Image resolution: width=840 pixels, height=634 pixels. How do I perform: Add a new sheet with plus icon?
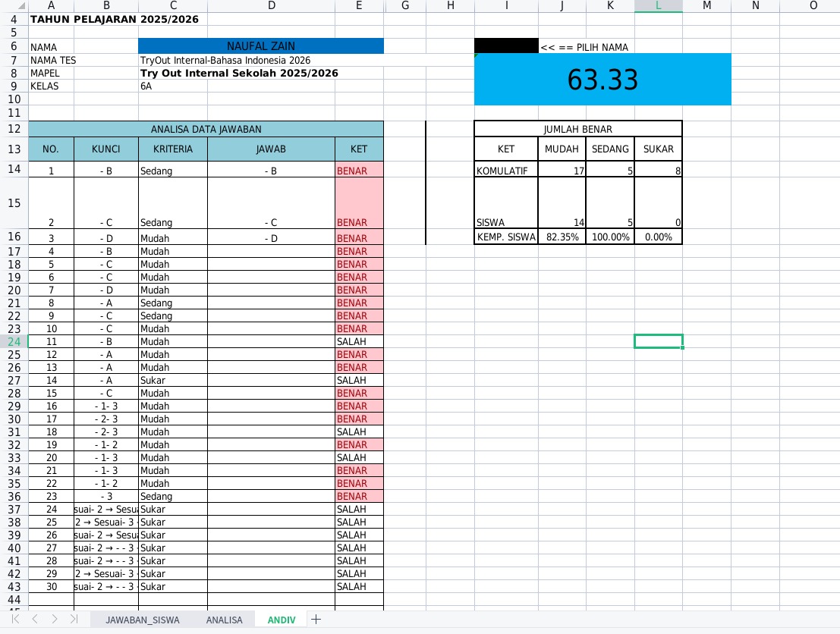pyautogui.click(x=316, y=620)
